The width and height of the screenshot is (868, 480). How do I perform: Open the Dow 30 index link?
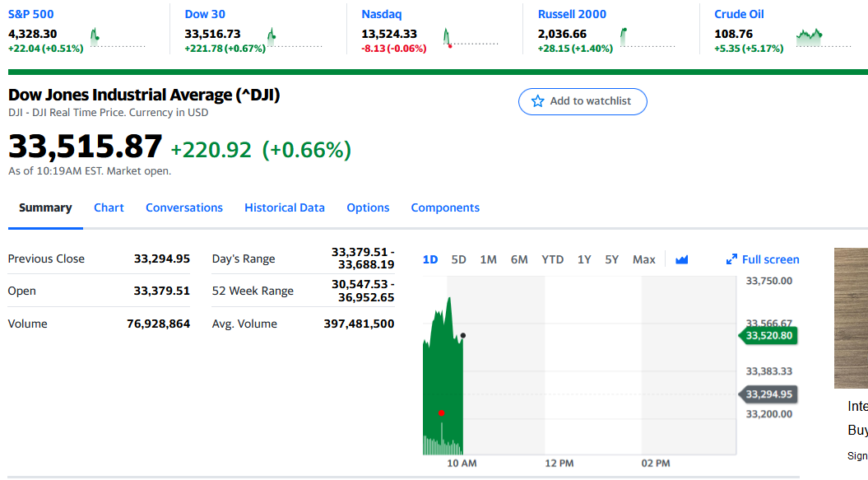(x=205, y=15)
